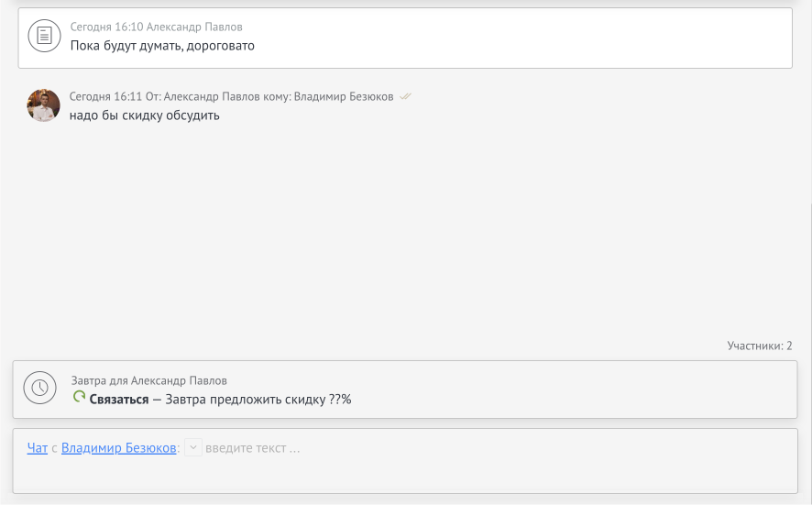
Task: Click the double-check read receipt icon
Action: pos(405,96)
